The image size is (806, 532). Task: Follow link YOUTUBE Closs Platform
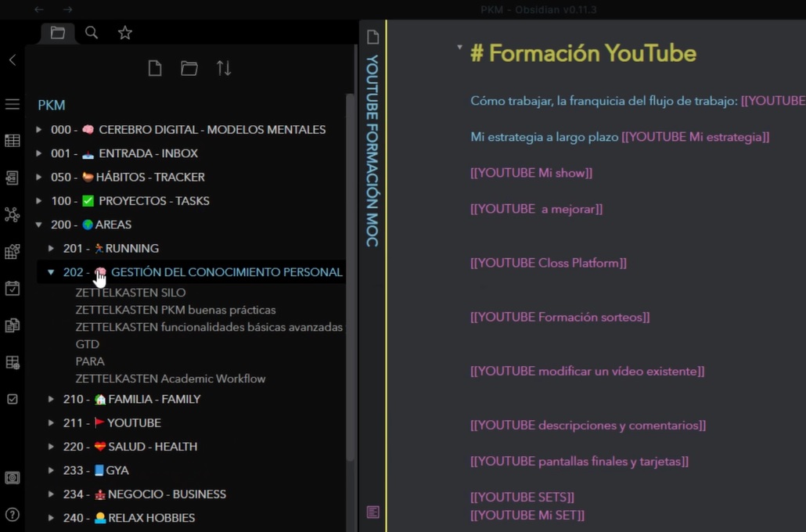point(549,263)
